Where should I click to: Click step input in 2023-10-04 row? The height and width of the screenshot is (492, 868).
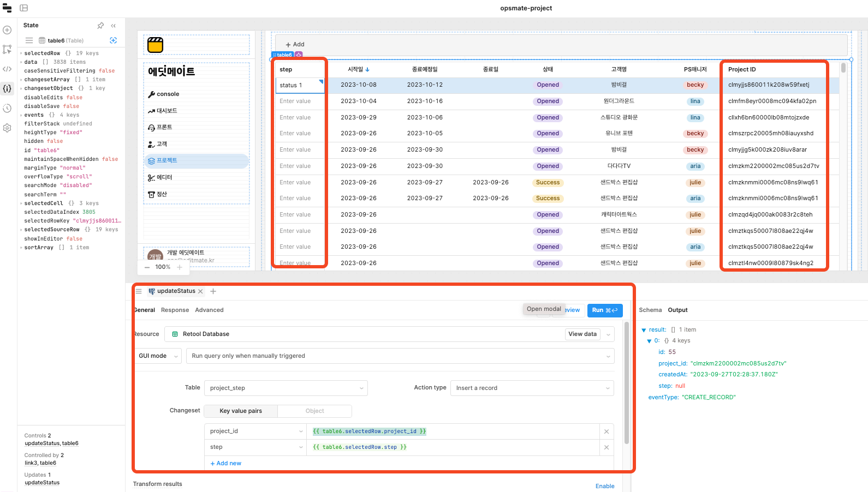coord(300,101)
